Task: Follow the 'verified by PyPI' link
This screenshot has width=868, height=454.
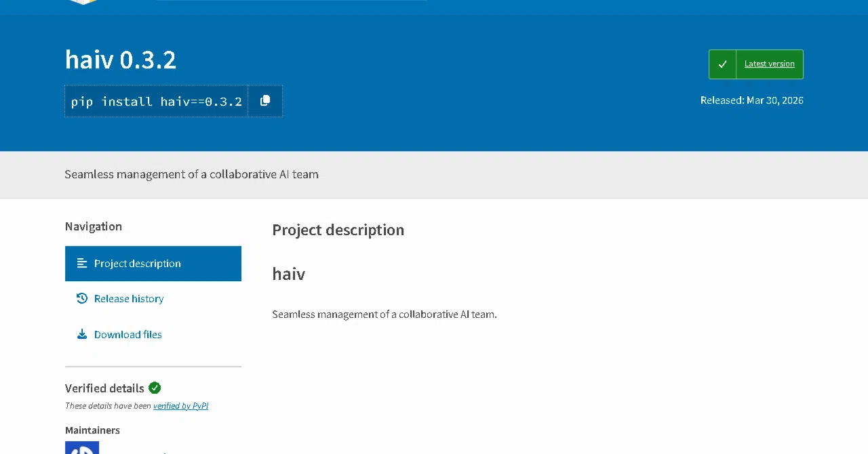Action: [x=180, y=406]
